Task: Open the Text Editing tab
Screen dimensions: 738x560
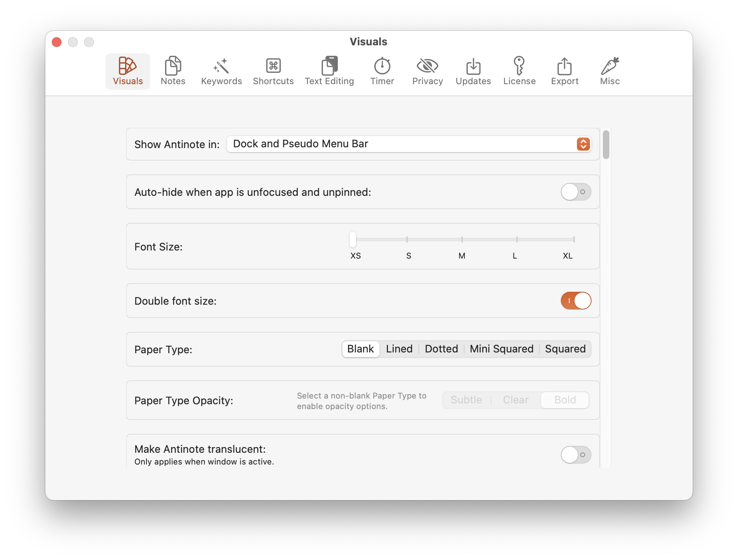Action: [x=329, y=72]
